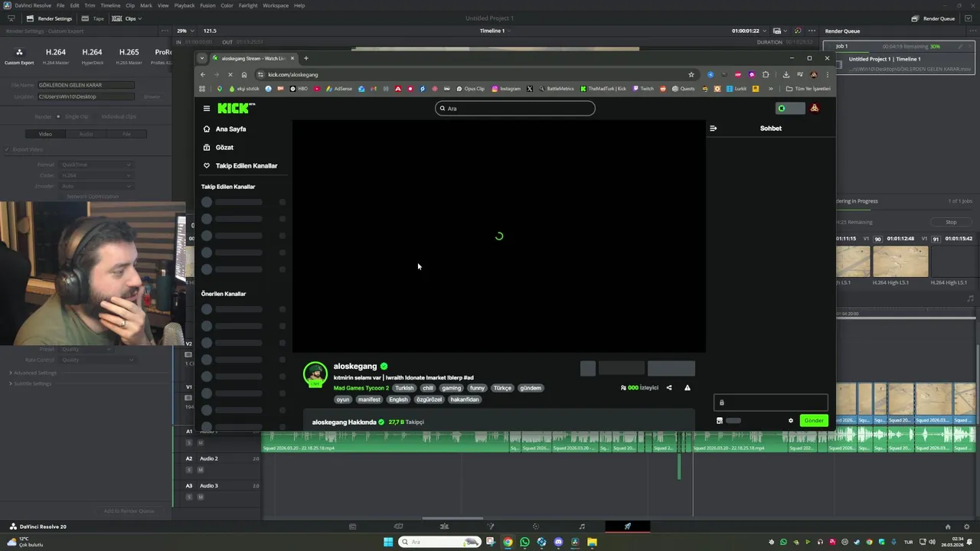Open Chrome tab search dropdown arrow
Image resolution: width=980 pixels, height=551 pixels.
201,58
